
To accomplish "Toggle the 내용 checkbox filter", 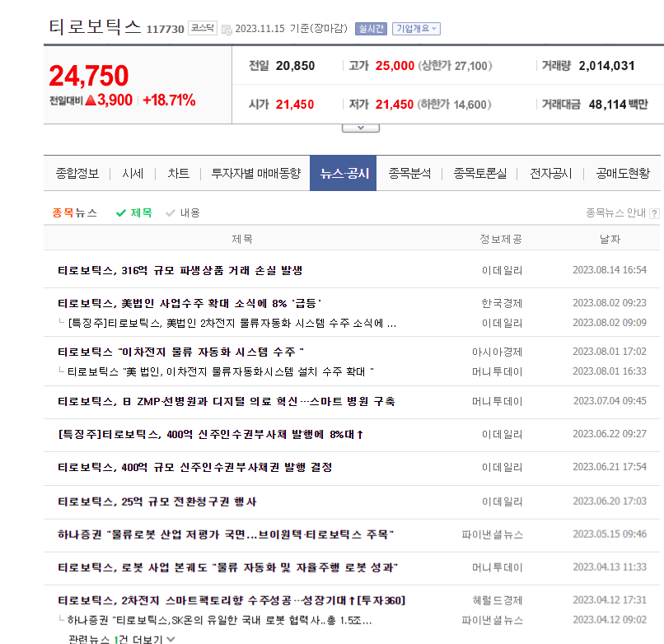I will [x=183, y=212].
